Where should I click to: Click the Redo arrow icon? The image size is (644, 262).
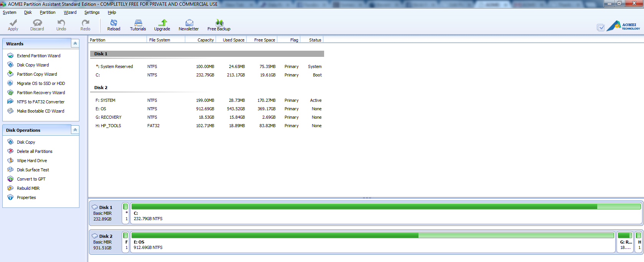85,23
